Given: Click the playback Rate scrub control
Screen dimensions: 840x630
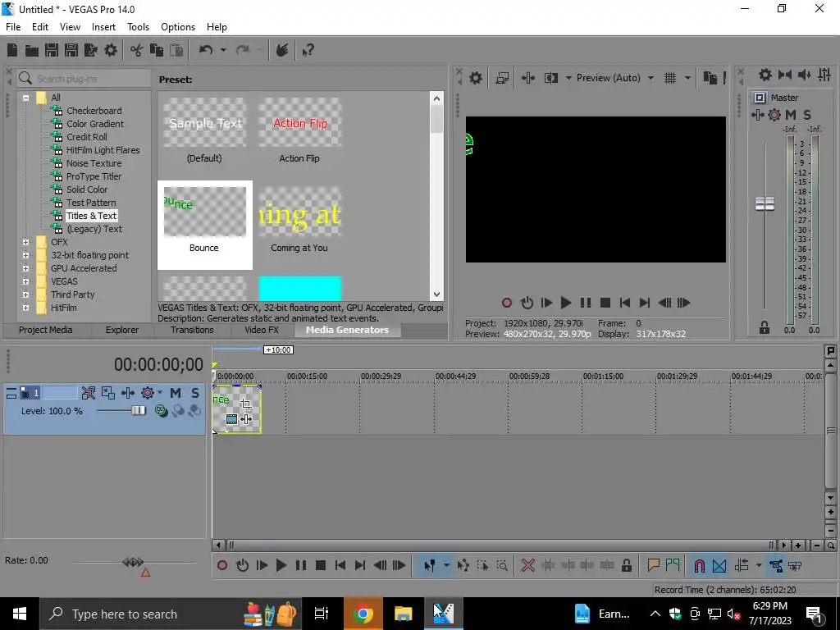Looking at the screenshot, I should click(133, 562).
